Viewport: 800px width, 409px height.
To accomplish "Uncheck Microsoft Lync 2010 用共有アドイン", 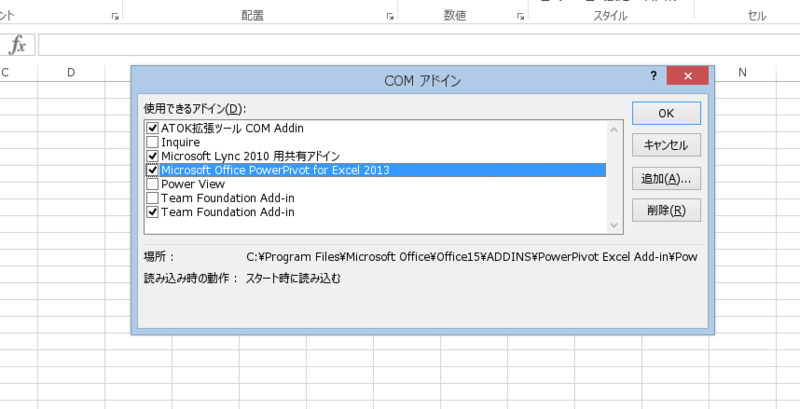I will coord(152,156).
